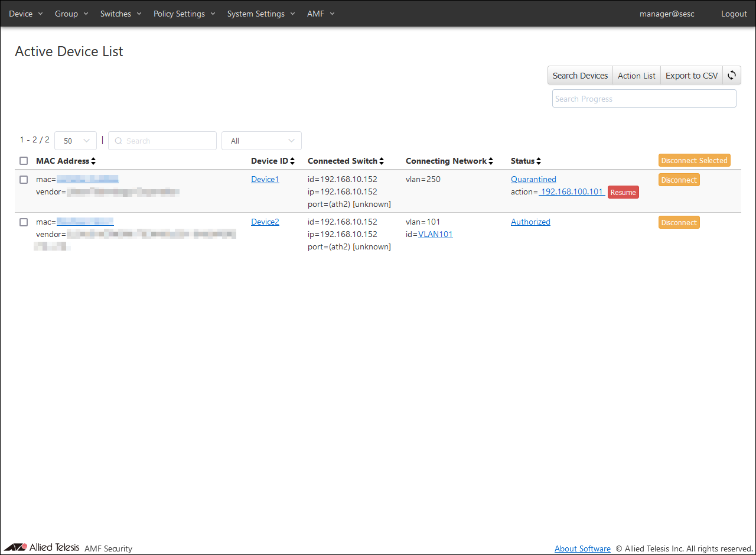
Task: Open the 50 rows-per-page dropdown
Action: 76,141
